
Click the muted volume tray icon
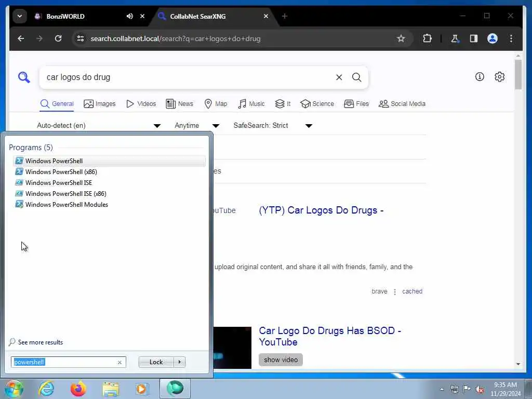point(480,389)
